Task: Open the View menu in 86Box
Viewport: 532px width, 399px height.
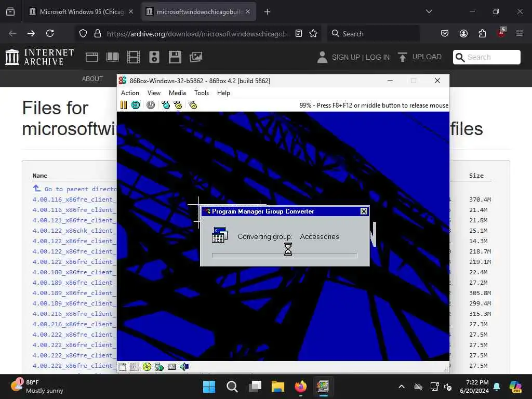Action: 154,93
